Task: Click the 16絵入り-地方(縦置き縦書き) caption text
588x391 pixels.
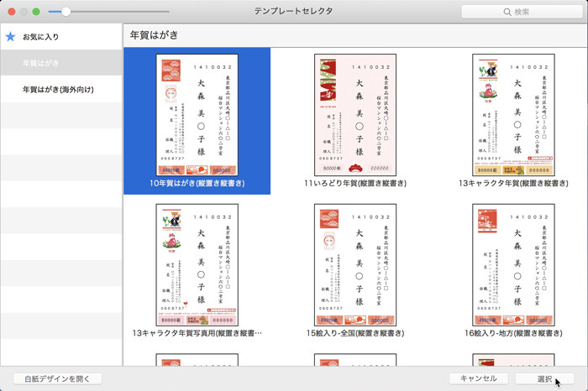Action: pyautogui.click(x=512, y=333)
